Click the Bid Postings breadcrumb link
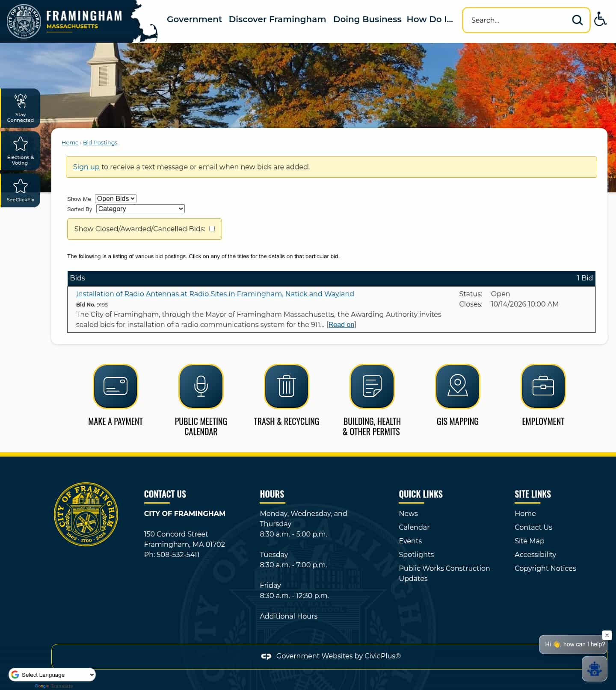 100,142
